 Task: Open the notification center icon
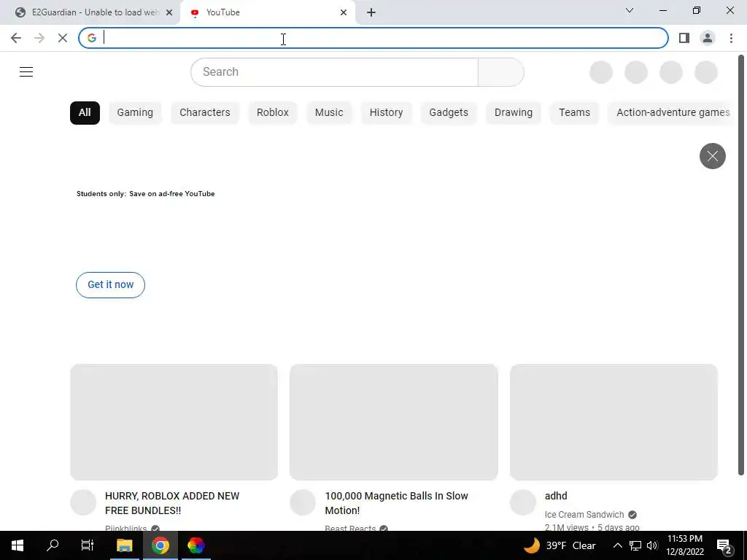724,546
